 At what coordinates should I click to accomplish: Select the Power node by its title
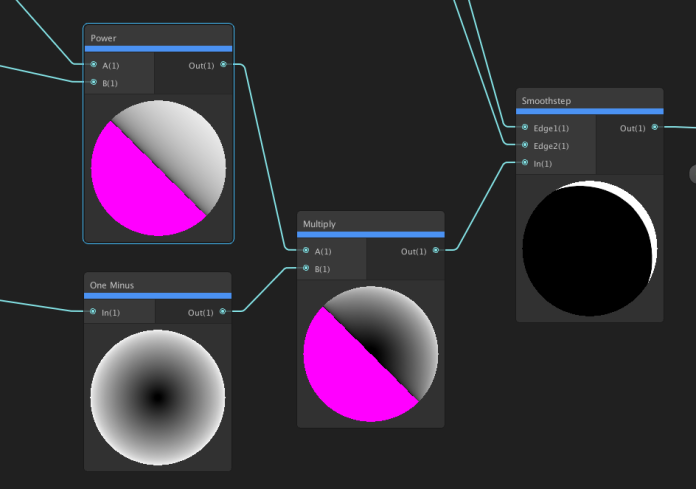(x=104, y=38)
